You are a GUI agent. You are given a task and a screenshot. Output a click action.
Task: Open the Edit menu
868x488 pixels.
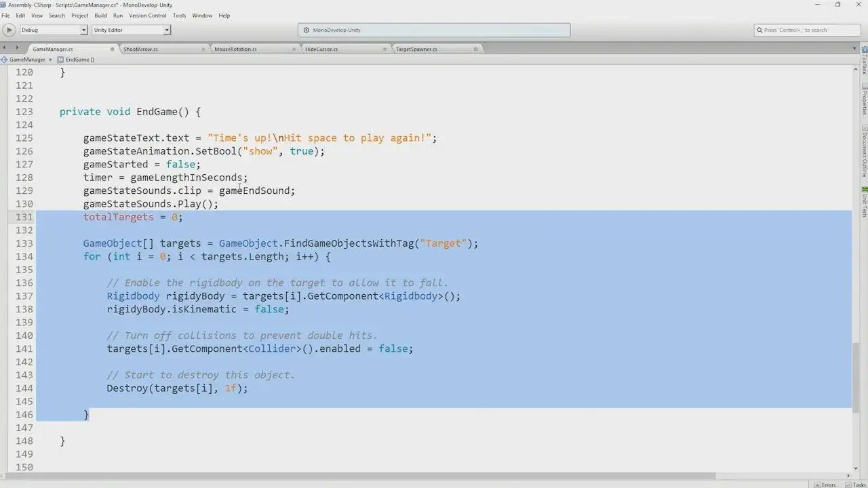[x=20, y=15]
